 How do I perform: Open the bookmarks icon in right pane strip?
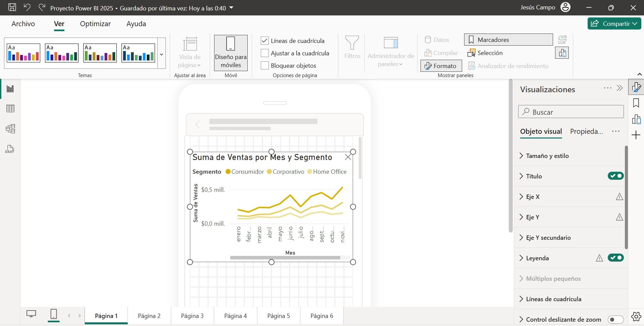(636, 103)
